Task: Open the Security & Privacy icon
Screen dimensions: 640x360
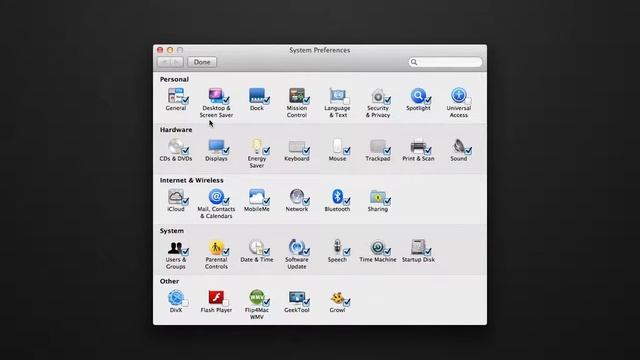Action: click(x=378, y=96)
